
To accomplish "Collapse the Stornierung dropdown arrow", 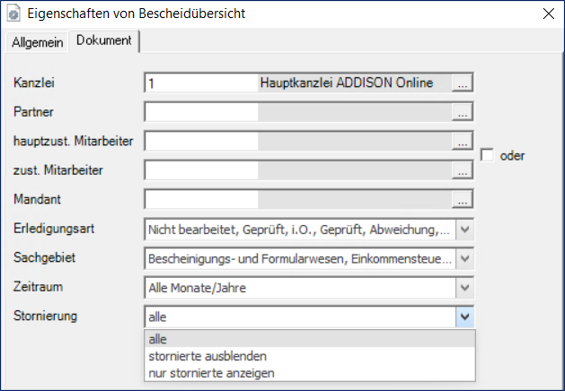I will click(464, 317).
